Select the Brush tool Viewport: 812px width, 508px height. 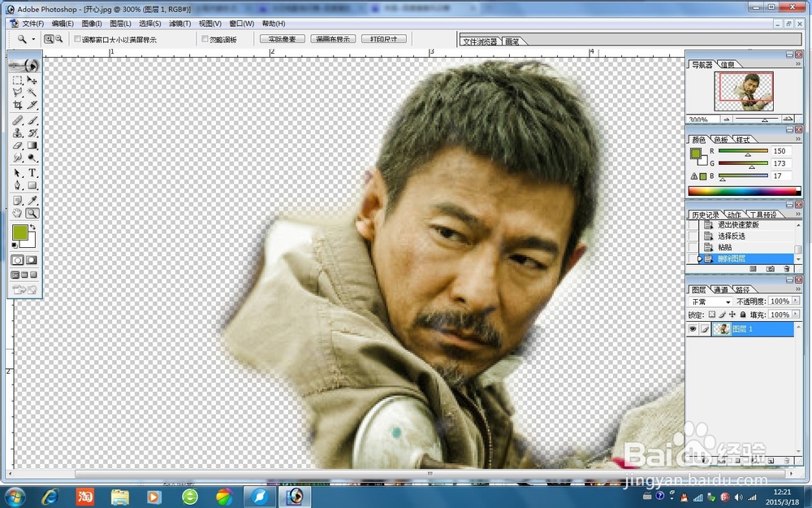[x=32, y=120]
